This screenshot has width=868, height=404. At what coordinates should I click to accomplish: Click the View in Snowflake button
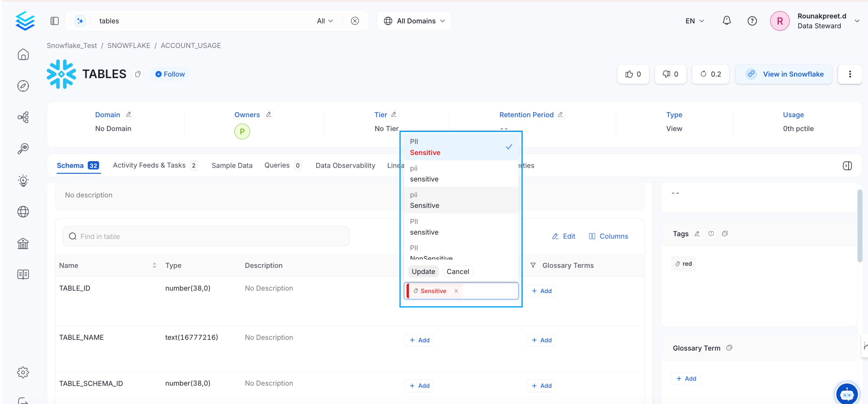[784, 74]
